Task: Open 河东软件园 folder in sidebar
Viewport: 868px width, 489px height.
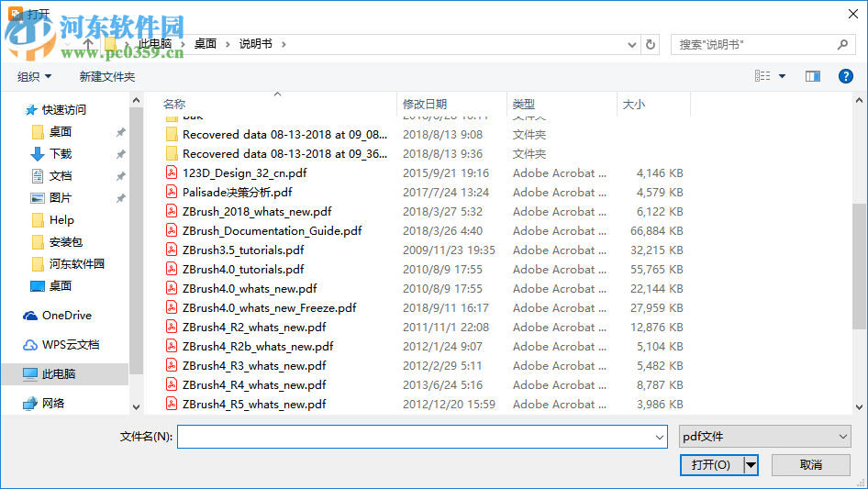Action: pos(76,263)
